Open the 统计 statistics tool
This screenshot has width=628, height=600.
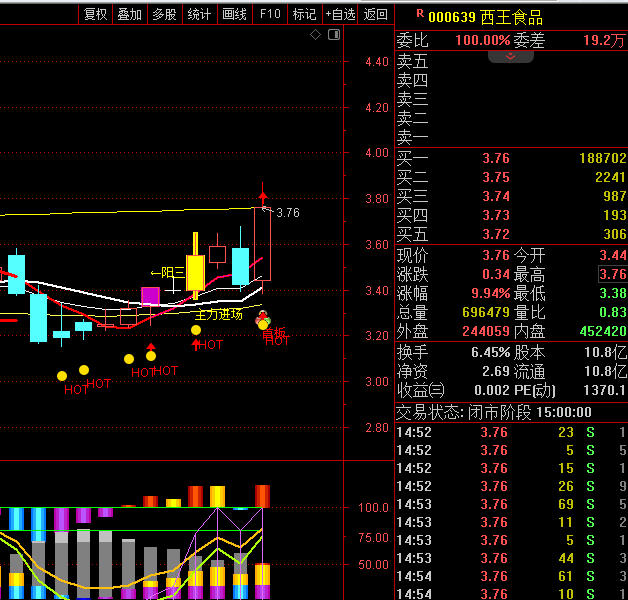[199, 14]
